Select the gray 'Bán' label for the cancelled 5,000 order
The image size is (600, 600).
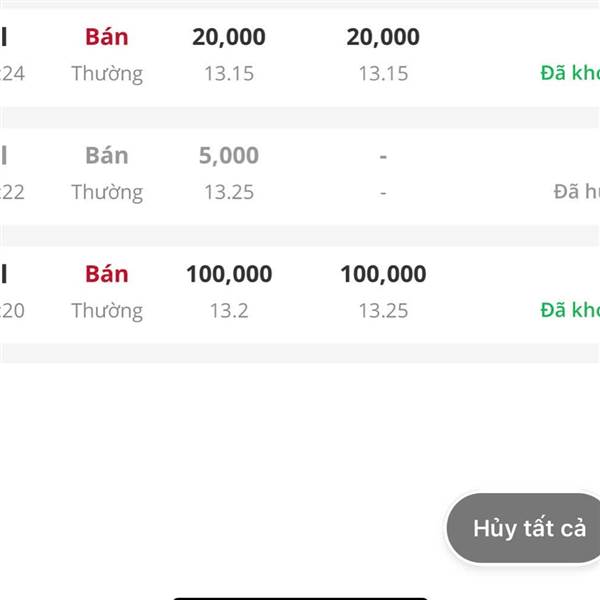107,156
